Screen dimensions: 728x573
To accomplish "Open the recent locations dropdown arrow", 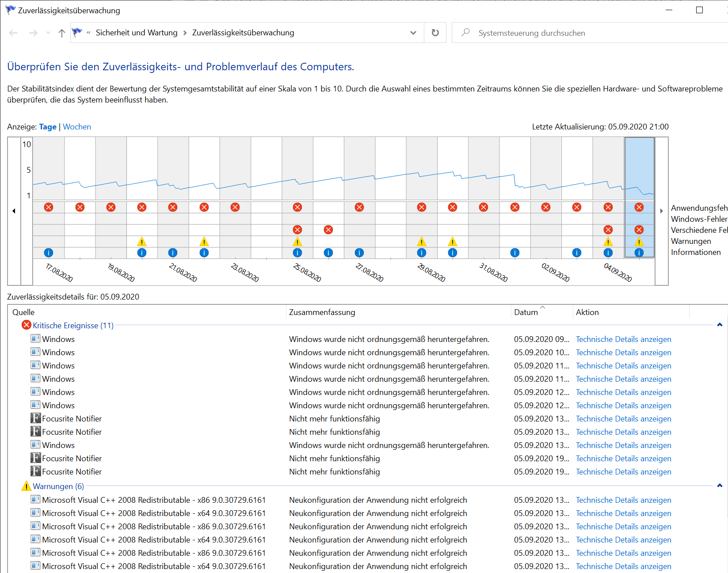I will [x=48, y=33].
